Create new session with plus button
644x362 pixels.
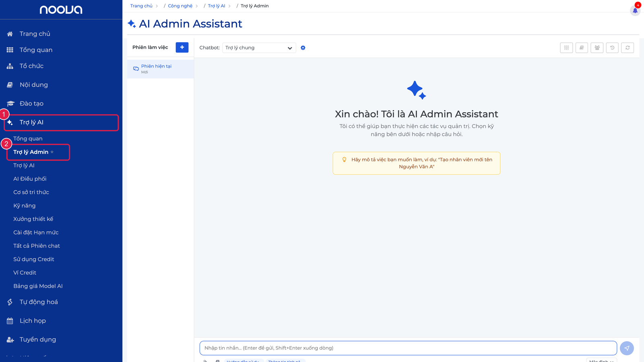click(182, 47)
